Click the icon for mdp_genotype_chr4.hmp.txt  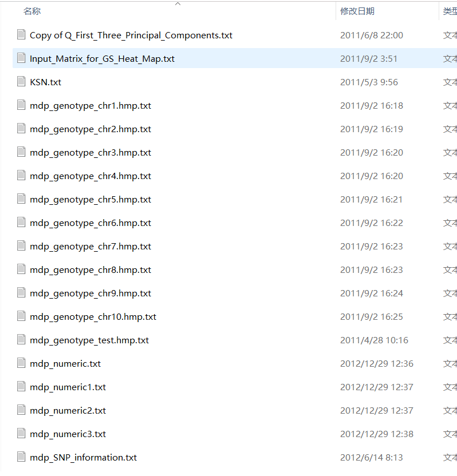pos(21,175)
